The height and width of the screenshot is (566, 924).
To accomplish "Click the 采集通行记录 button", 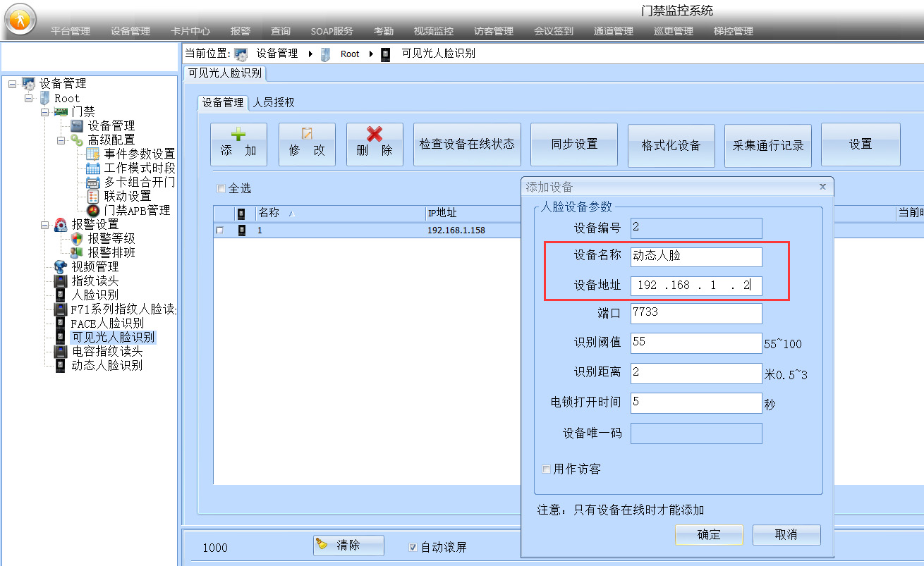I will (x=768, y=145).
